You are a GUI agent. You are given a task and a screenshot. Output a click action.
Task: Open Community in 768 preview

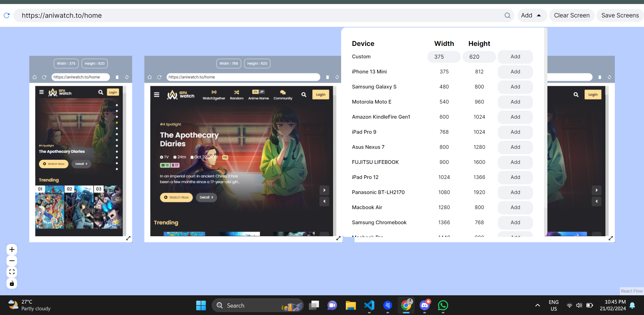[283, 95]
